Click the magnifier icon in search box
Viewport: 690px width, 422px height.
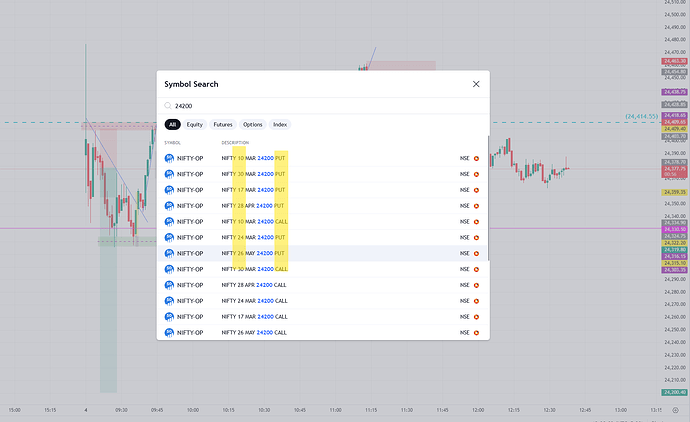click(x=168, y=106)
